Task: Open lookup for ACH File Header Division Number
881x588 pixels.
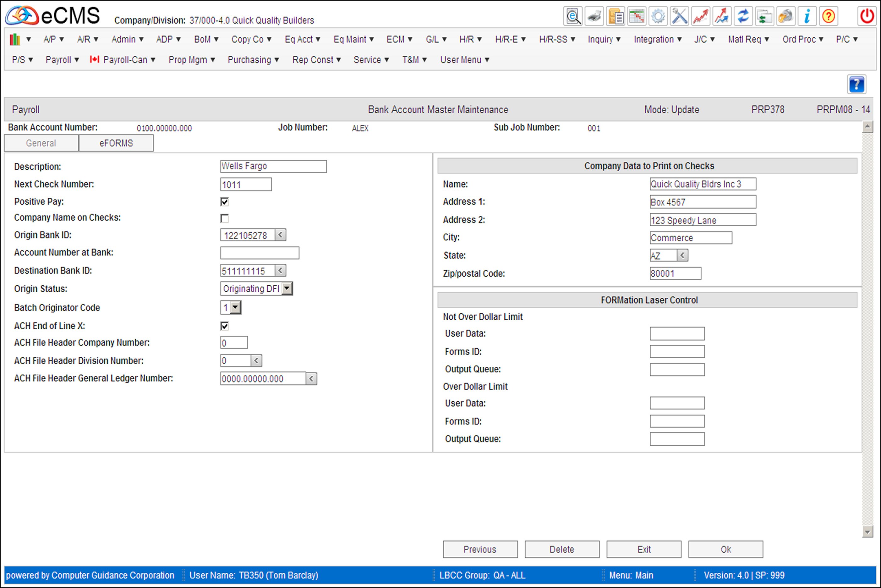Action: pos(256,361)
